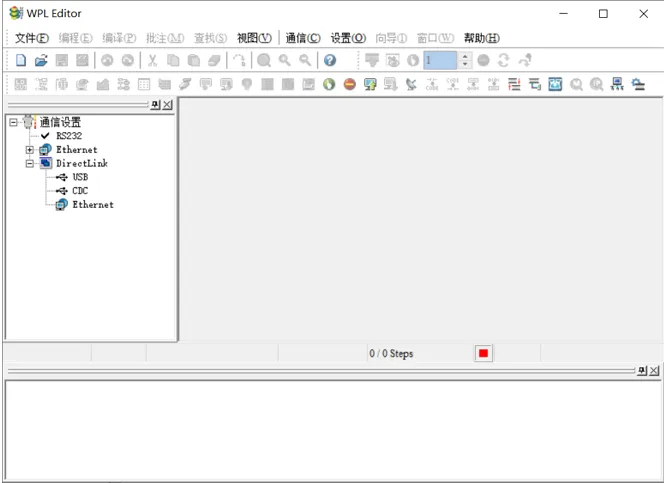Open a file via the folder icon
Screen dimensions: 664x483
click(41, 61)
